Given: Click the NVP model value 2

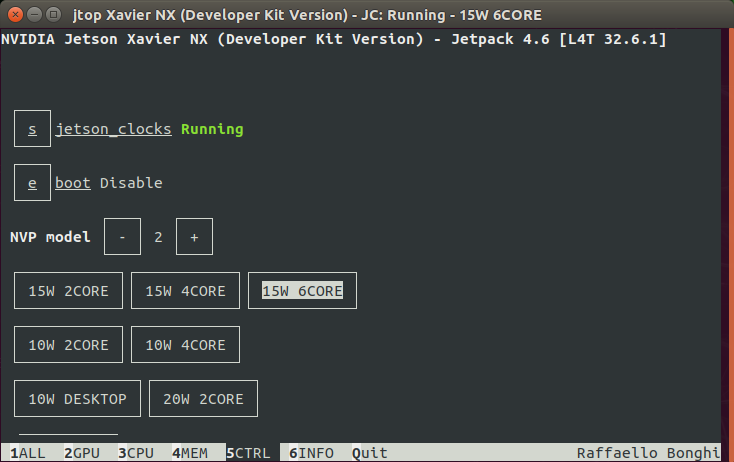Looking at the screenshot, I should [158, 237].
